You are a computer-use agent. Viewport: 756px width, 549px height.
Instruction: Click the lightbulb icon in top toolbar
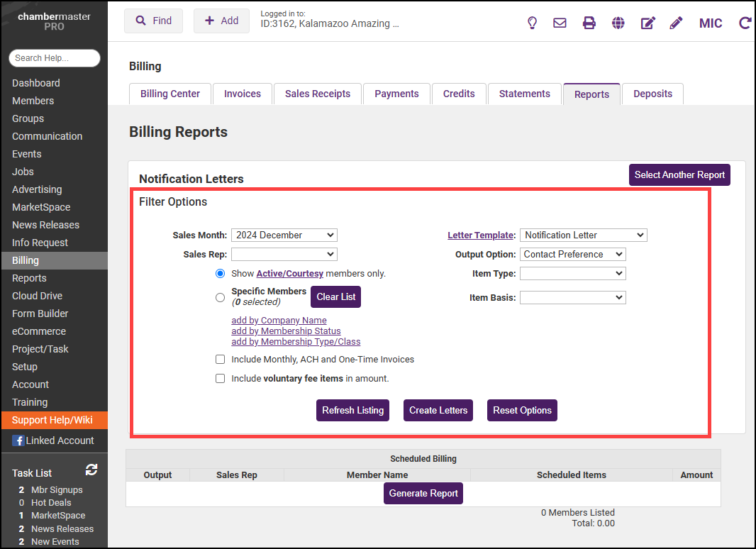[x=532, y=23]
